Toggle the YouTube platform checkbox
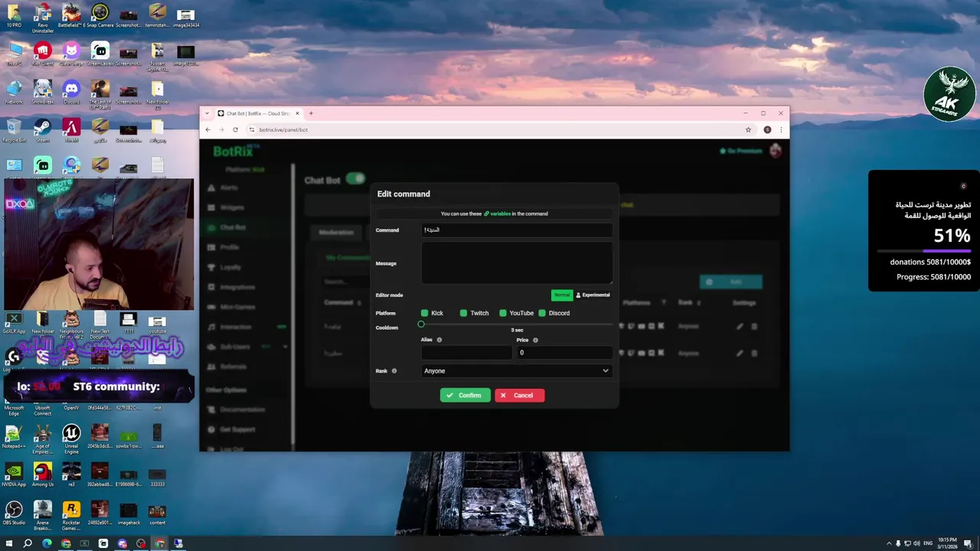The image size is (980, 551). click(x=503, y=313)
